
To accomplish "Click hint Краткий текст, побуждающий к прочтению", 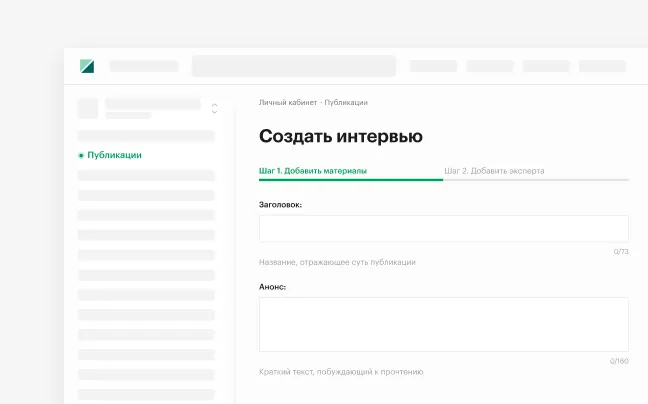I will [x=341, y=372].
